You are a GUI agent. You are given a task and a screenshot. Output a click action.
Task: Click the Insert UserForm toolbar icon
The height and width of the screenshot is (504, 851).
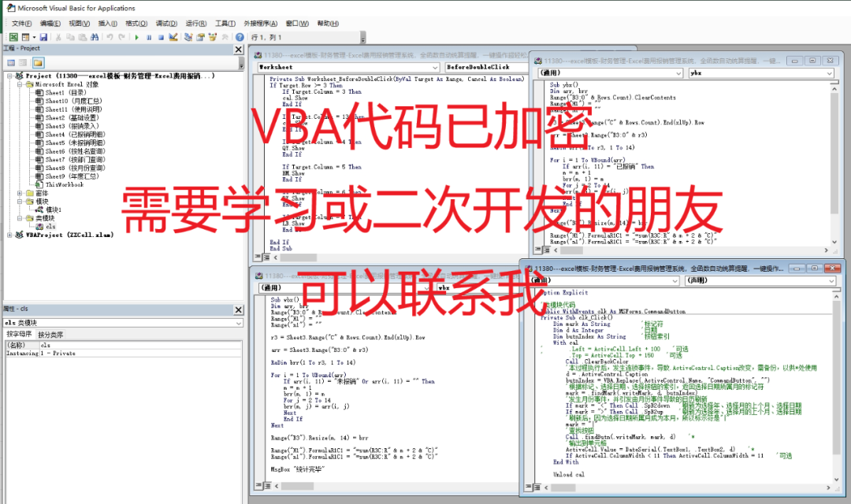(25, 38)
